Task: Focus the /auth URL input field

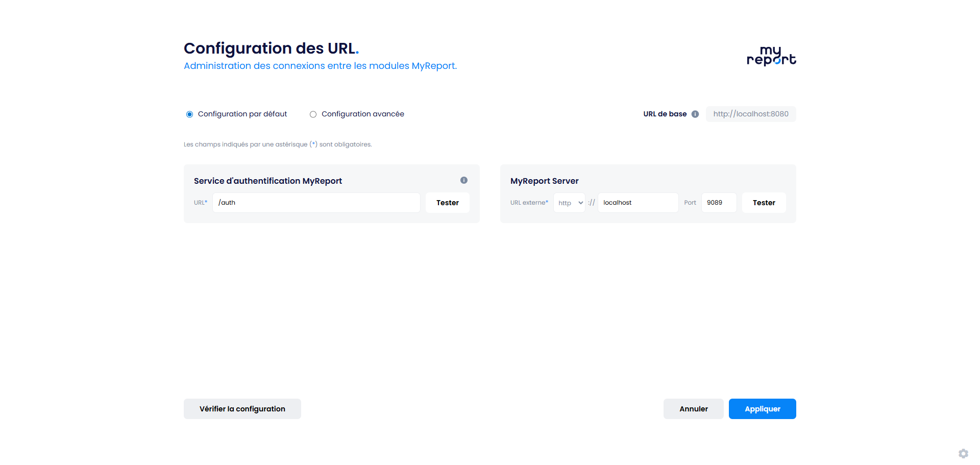Action: [316, 203]
